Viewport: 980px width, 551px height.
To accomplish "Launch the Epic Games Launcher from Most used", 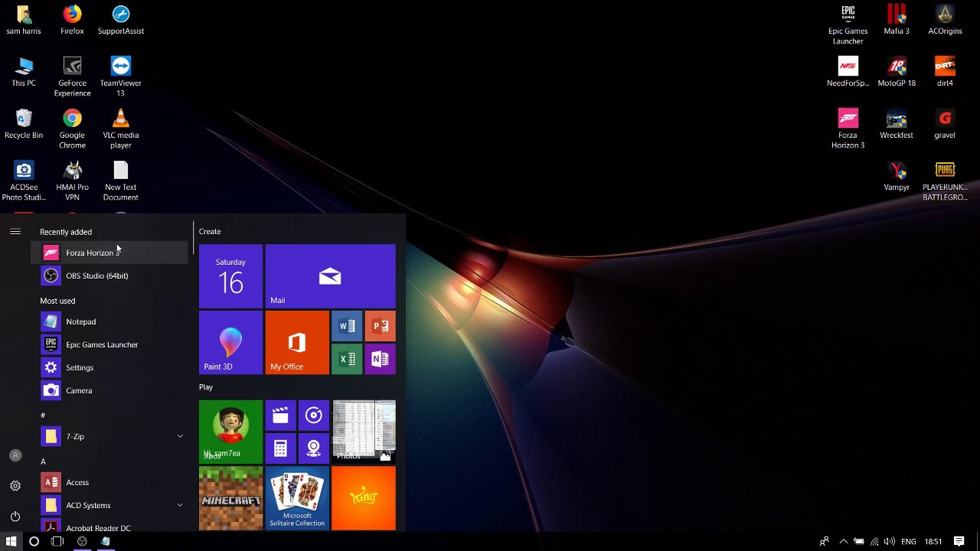I will point(102,344).
